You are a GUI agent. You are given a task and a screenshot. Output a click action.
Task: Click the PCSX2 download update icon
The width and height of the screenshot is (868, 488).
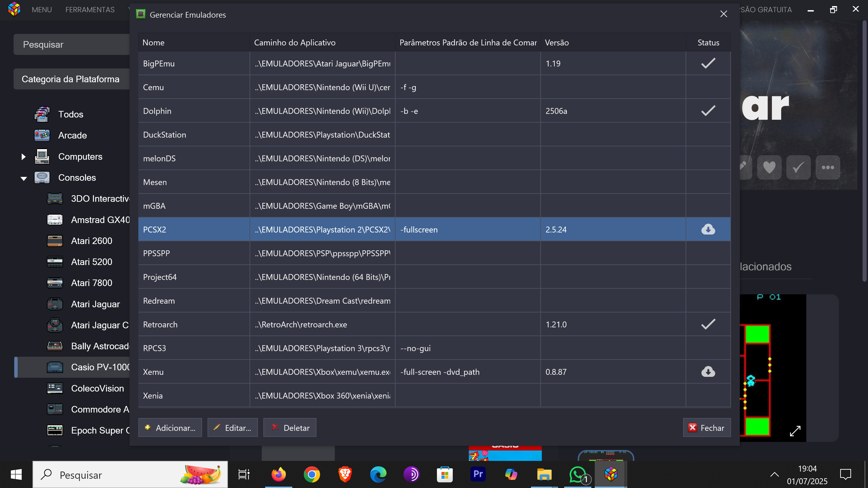[x=708, y=229]
